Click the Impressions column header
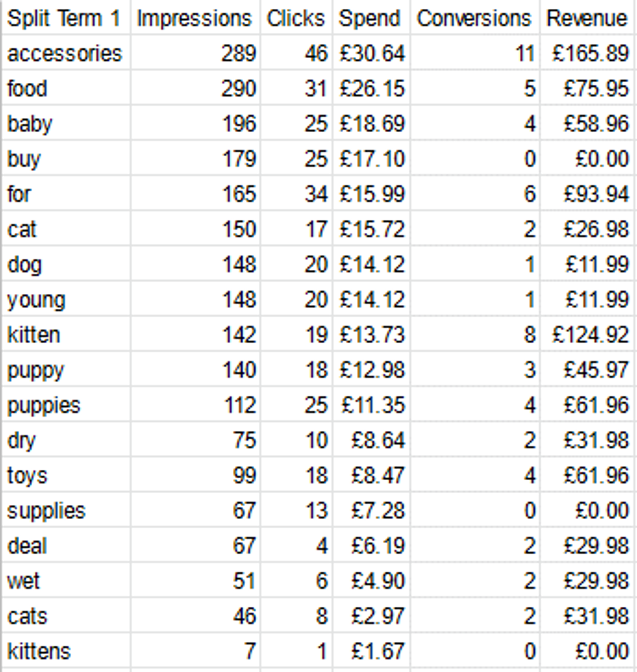The width and height of the screenshot is (637, 672). pos(195,18)
